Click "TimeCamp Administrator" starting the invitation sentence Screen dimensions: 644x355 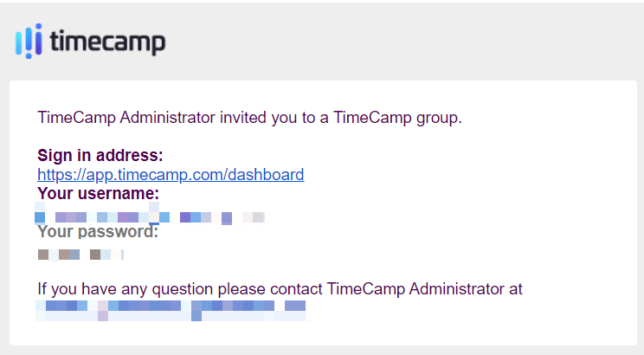pyautogui.click(x=126, y=118)
